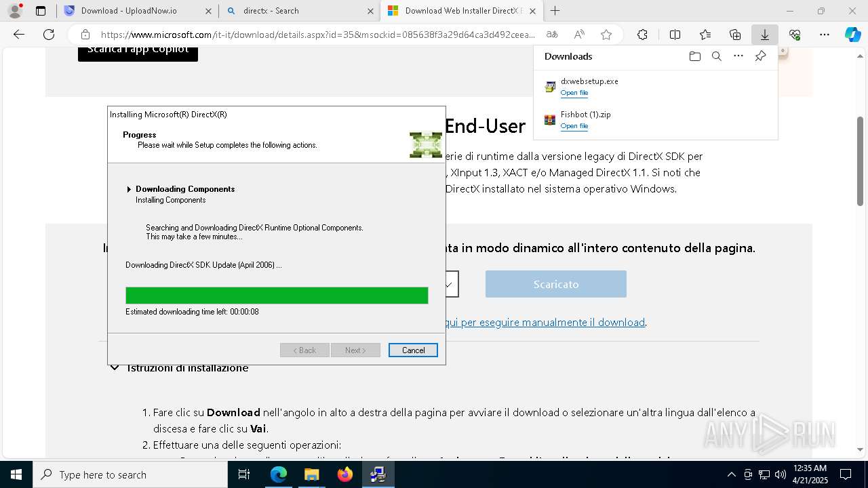This screenshot has width=868, height=488.
Task: Search downloads with the magnifier icon
Action: coord(716,56)
